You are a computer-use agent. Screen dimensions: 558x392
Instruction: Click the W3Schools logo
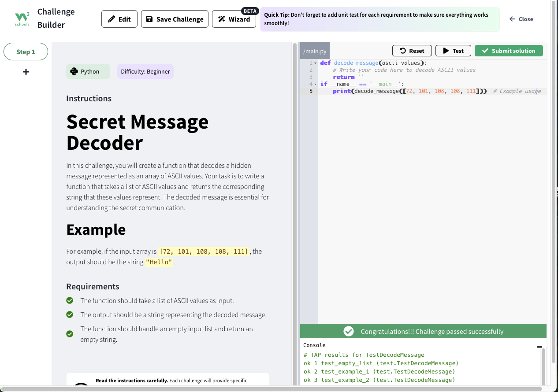click(22, 18)
